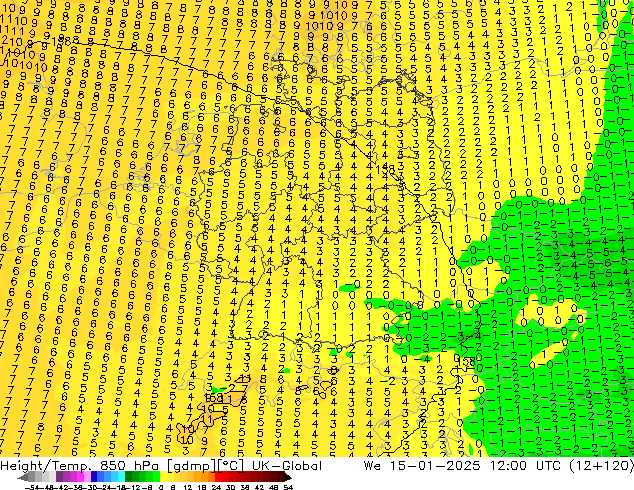
Task: Click the yellow swatch in the legend
Action: [163, 478]
